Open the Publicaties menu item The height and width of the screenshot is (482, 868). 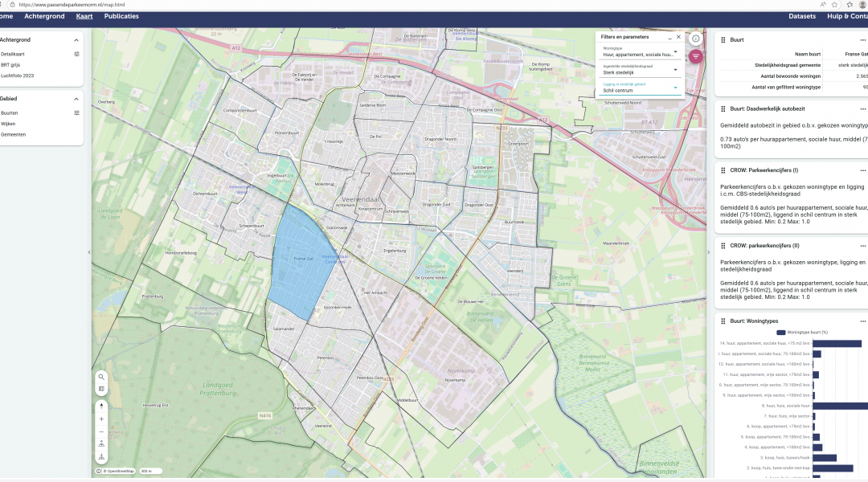tap(121, 16)
